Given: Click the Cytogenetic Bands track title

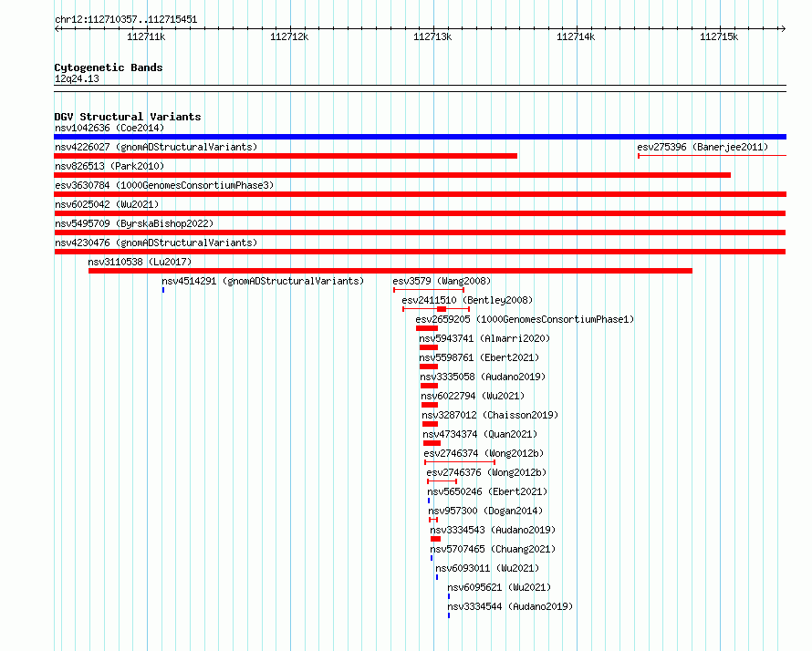Looking at the screenshot, I should 109,67.
